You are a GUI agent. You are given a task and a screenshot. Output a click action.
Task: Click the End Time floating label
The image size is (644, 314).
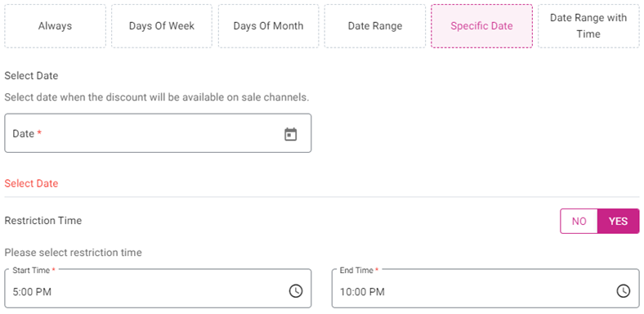pyautogui.click(x=359, y=271)
